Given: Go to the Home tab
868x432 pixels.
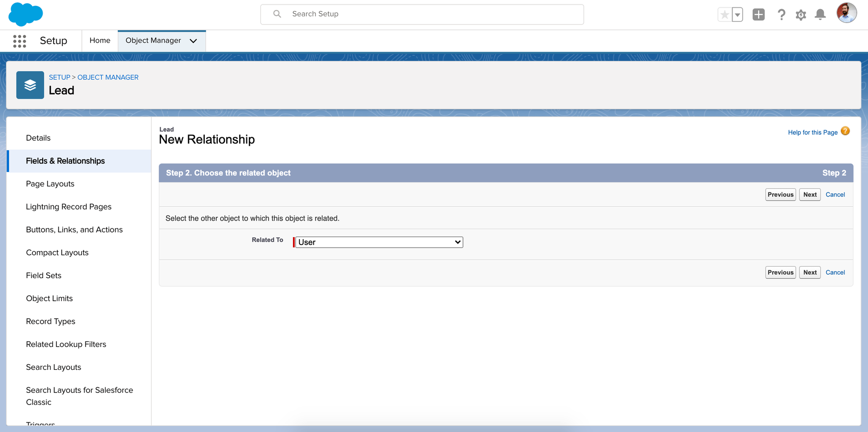Looking at the screenshot, I should coord(100,41).
